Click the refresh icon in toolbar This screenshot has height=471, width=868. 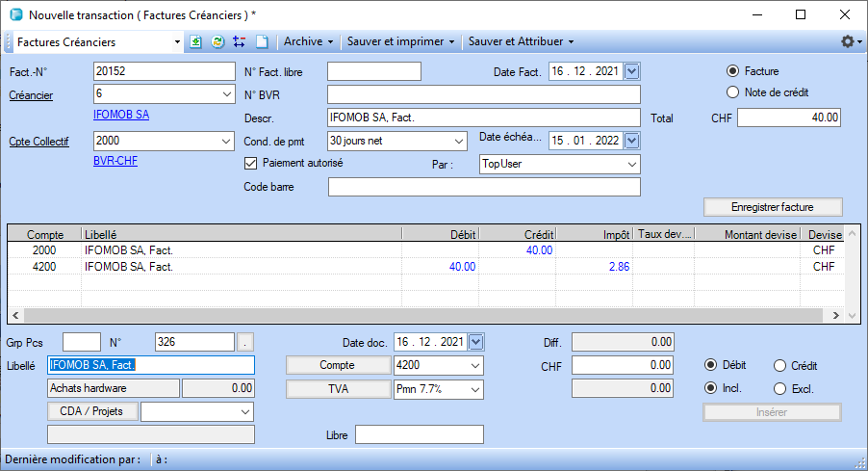[x=217, y=42]
